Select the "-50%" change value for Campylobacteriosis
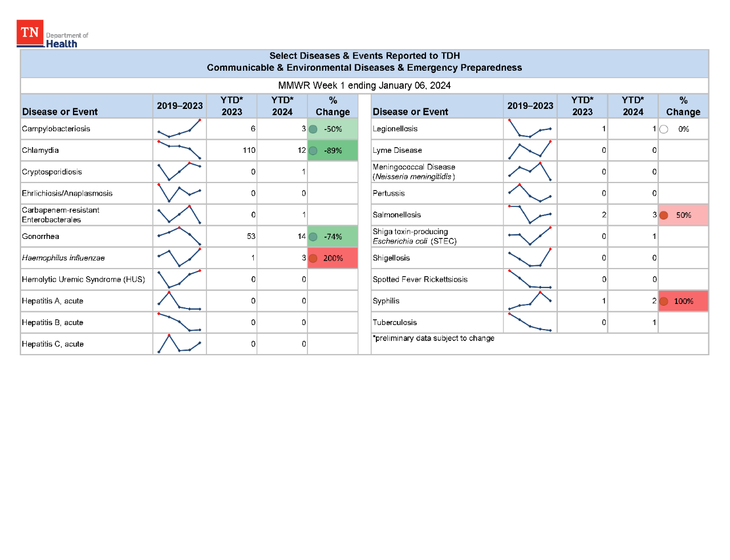Image resolution: width=730 pixels, height=560 pixels. (333, 129)
